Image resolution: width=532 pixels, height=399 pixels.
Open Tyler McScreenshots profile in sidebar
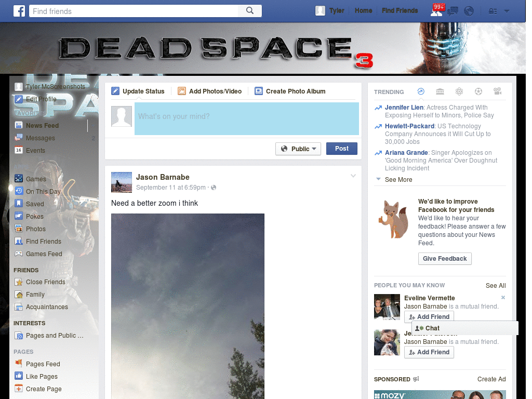pos(55,87)
